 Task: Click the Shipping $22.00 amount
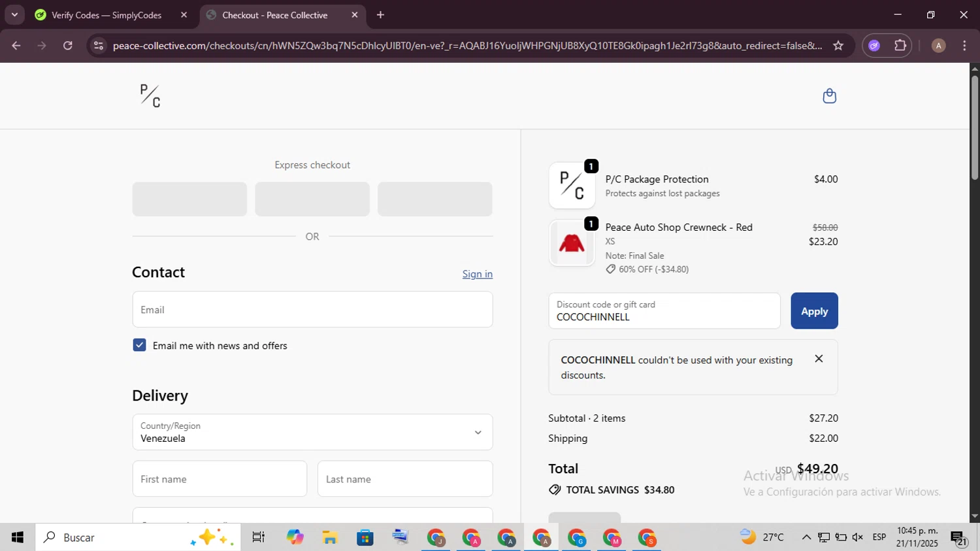coord(823,439)
